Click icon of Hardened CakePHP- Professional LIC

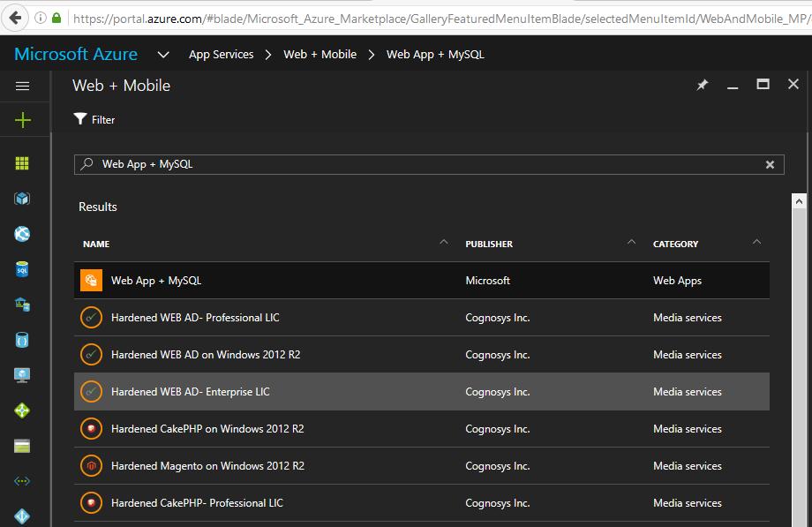(91, 502)
